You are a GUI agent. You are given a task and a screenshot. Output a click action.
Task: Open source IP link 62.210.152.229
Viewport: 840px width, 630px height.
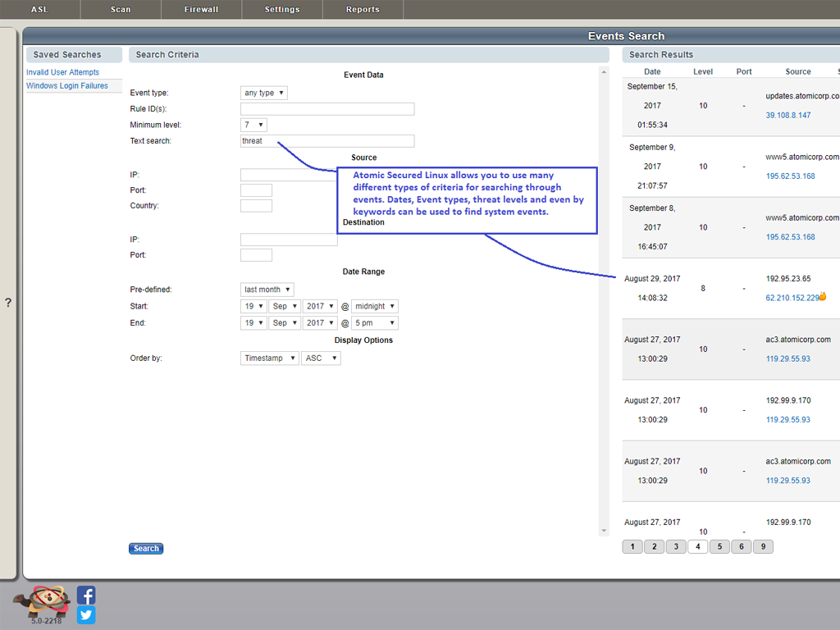tap(792, 298)
